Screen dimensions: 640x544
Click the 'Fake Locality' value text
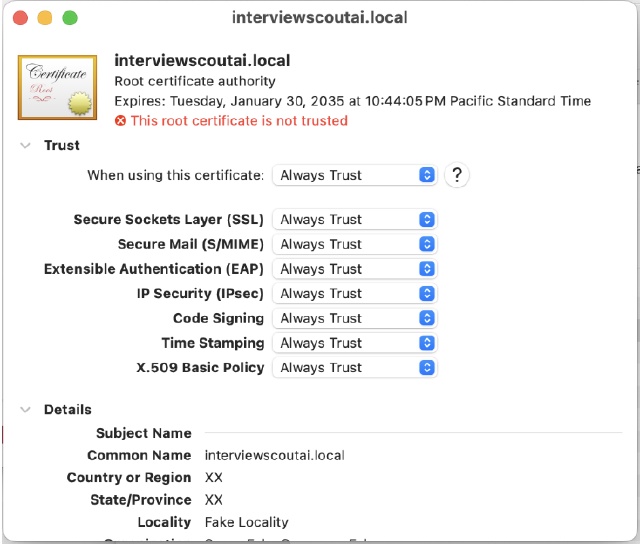[x=246, y=522]
